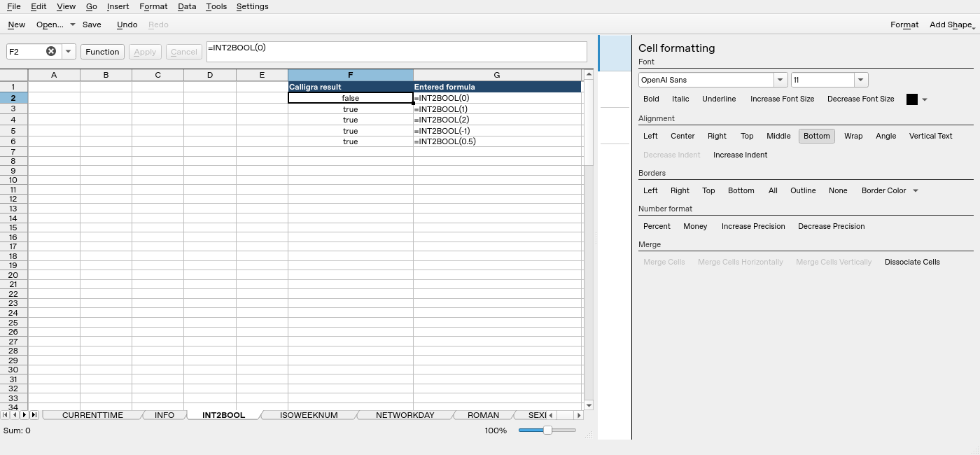The width and height of the screenshot is (980, 455).
Task: Click the zoom slider handle
Action: (x=548, y=430)
